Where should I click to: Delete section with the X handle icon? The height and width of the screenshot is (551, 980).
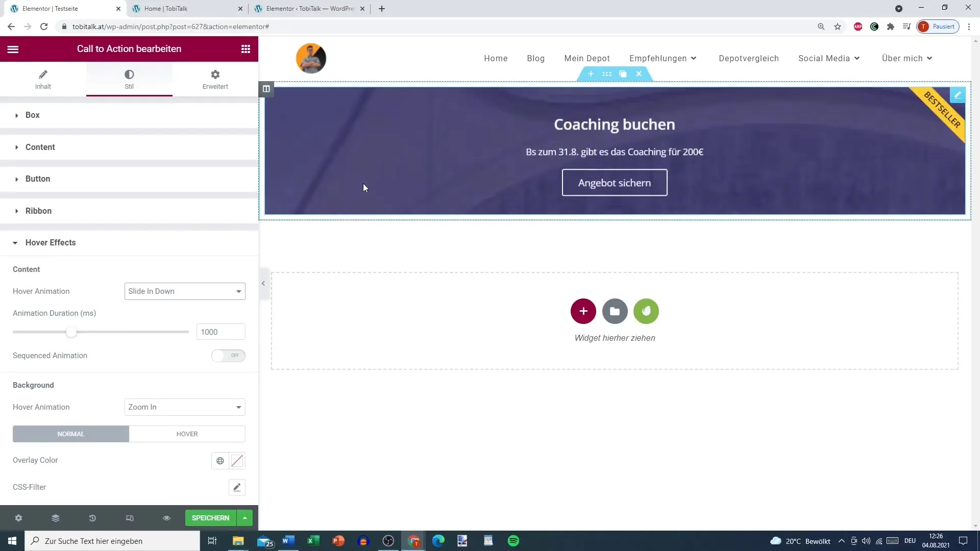[639, 74]
